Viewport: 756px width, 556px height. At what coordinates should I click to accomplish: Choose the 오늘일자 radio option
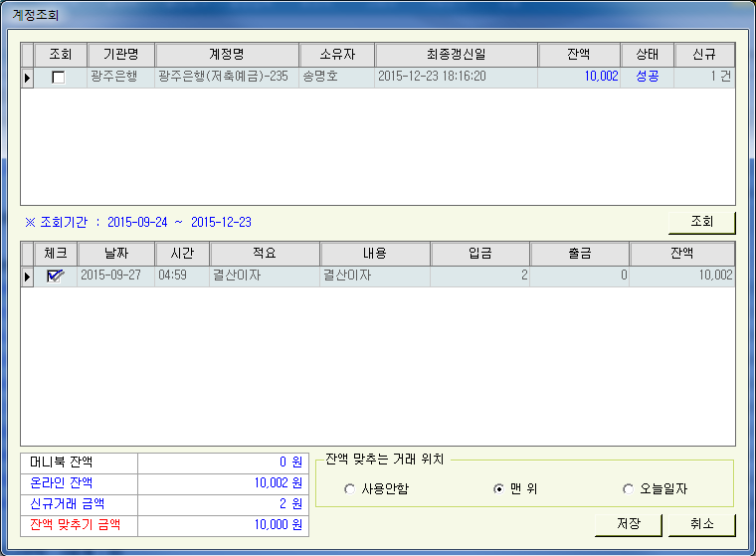(x=628, y=489)
